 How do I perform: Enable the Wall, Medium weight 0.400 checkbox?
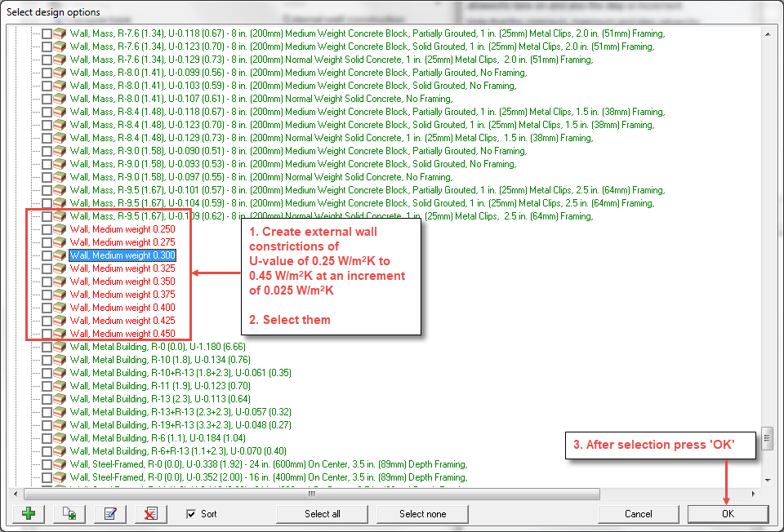click(47, 308)
